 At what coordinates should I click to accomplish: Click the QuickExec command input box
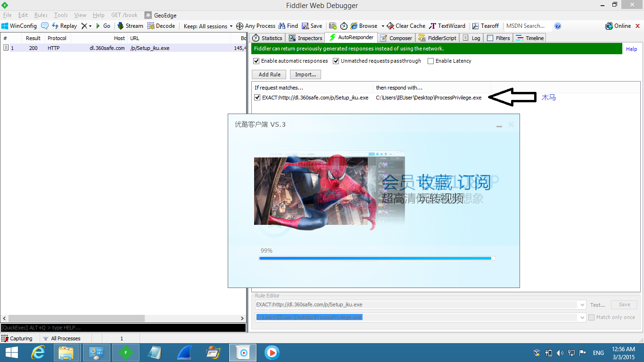click(x=123, y=328)
